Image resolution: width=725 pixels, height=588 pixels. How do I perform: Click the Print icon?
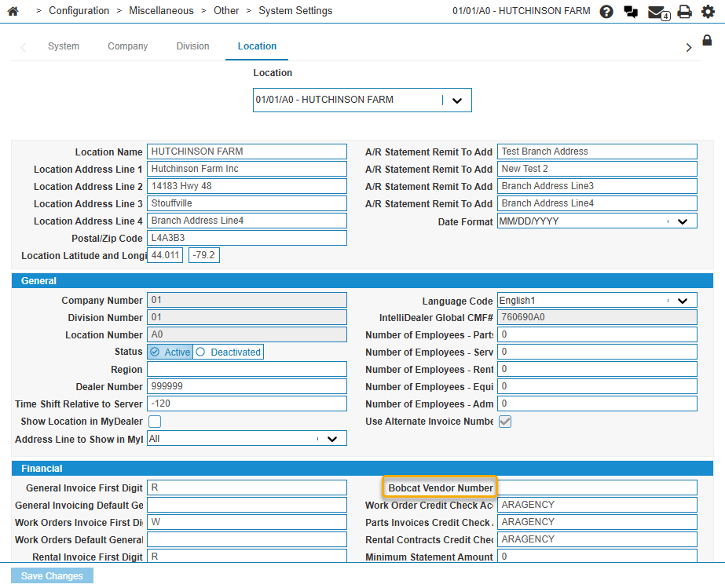click(684, 12)
